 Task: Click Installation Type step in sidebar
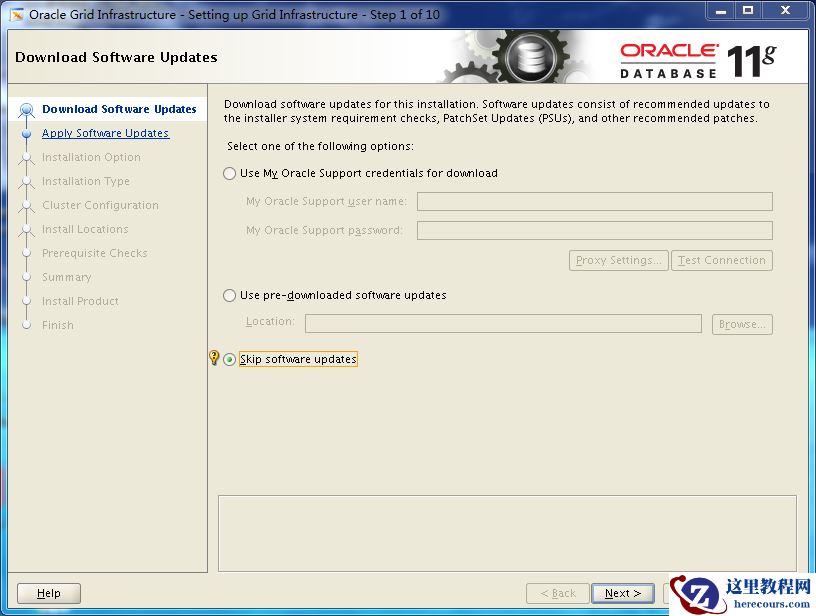(x=86, y=181)
